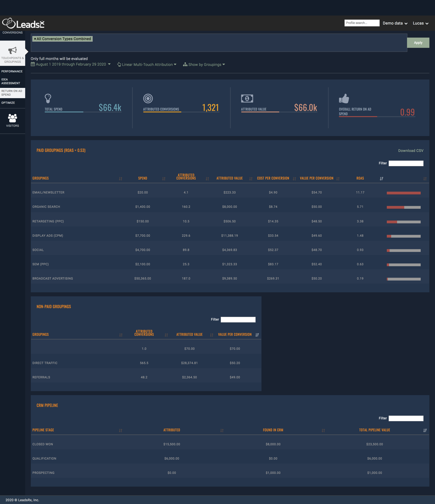Open Linear Multi-Touch Attribution dropdown

147,64
